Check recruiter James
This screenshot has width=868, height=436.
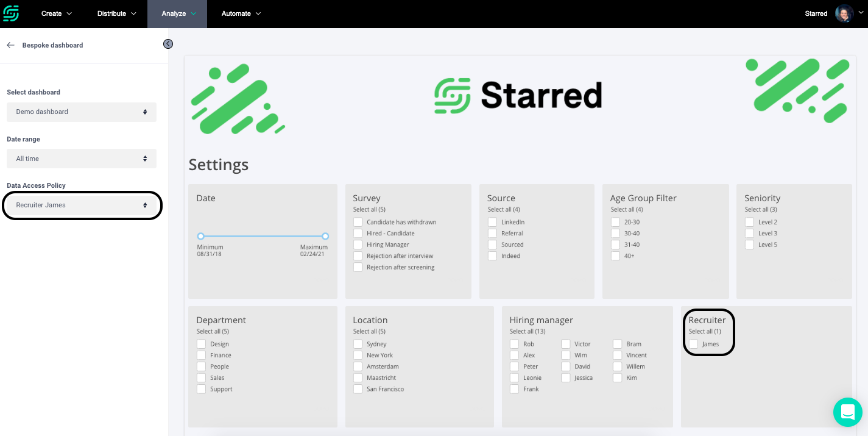[x=693, y=344]
